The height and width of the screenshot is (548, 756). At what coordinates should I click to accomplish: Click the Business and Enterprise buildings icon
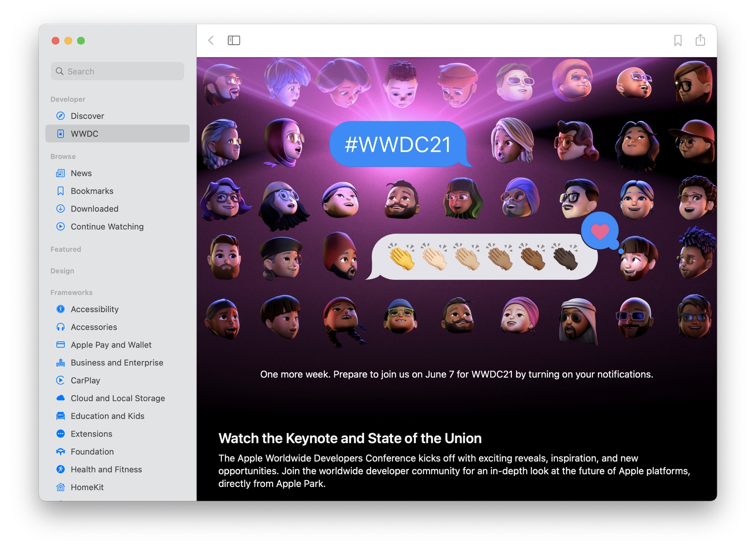click(60, 362)
